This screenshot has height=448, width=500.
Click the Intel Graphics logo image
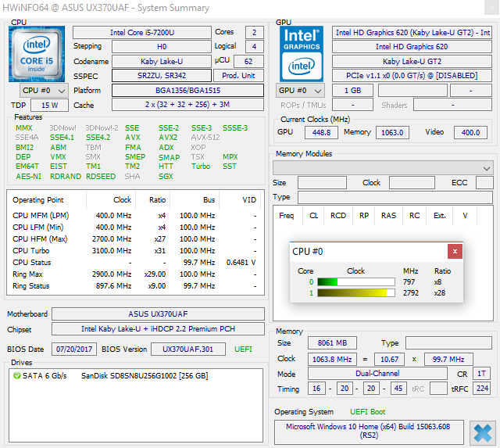pyautogui.click(x=302, y=54)
